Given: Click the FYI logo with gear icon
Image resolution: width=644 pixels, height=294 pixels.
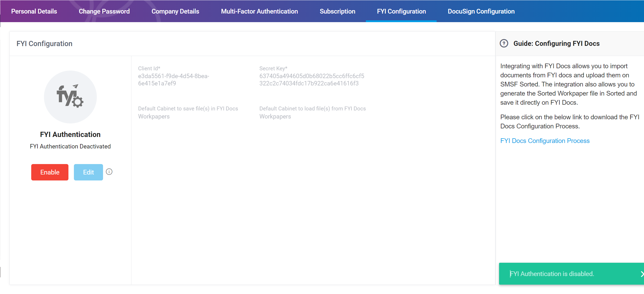Looking at the screenshot, I should (70, 97).
